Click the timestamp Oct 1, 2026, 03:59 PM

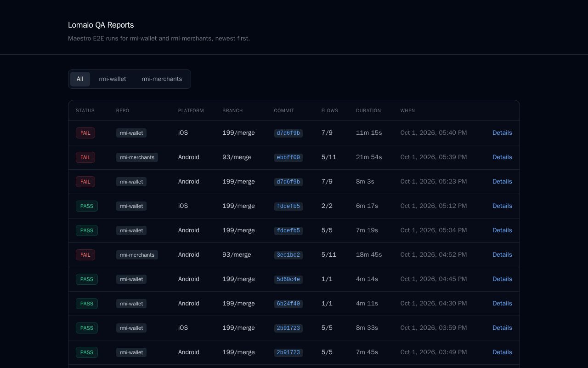tap(434, 328)
